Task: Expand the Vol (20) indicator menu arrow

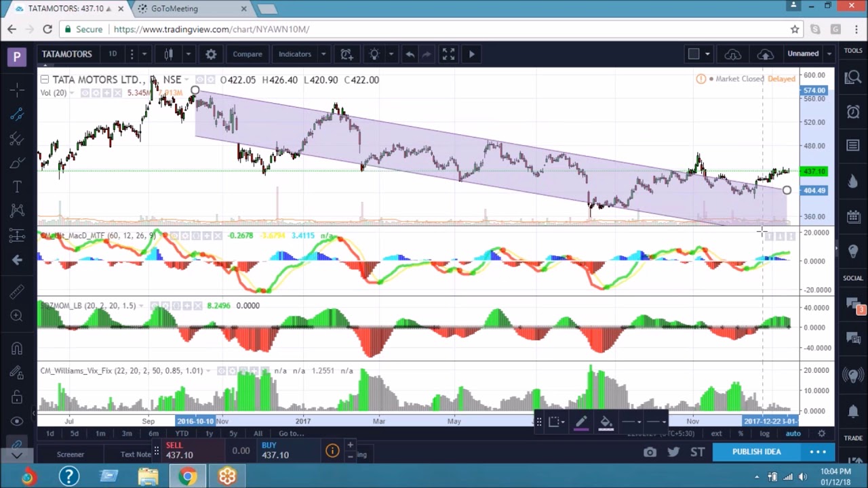Action: (73, 93)
